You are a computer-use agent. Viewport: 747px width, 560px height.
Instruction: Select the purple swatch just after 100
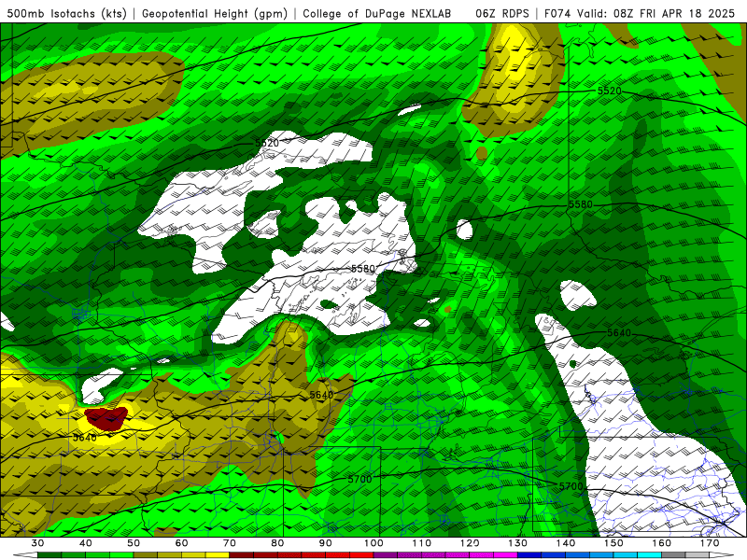click(386, 555)
